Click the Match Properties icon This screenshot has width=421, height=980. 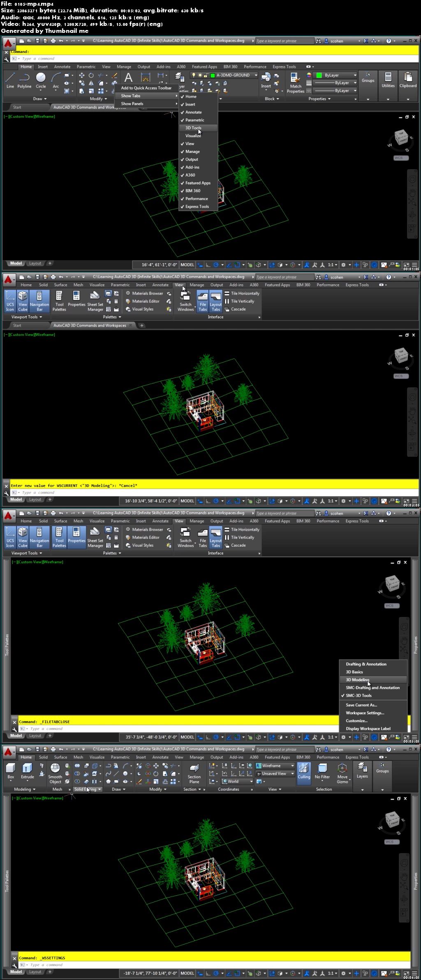295,83
